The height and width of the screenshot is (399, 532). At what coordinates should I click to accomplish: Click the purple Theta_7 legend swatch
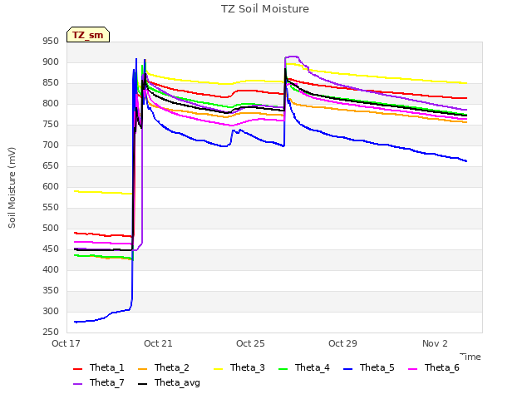[77, 384]
